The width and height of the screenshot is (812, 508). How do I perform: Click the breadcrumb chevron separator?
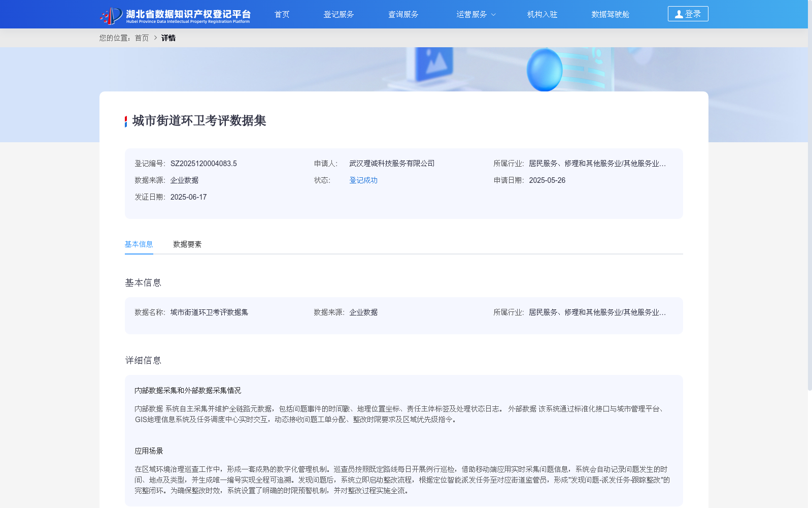(155, 38)
